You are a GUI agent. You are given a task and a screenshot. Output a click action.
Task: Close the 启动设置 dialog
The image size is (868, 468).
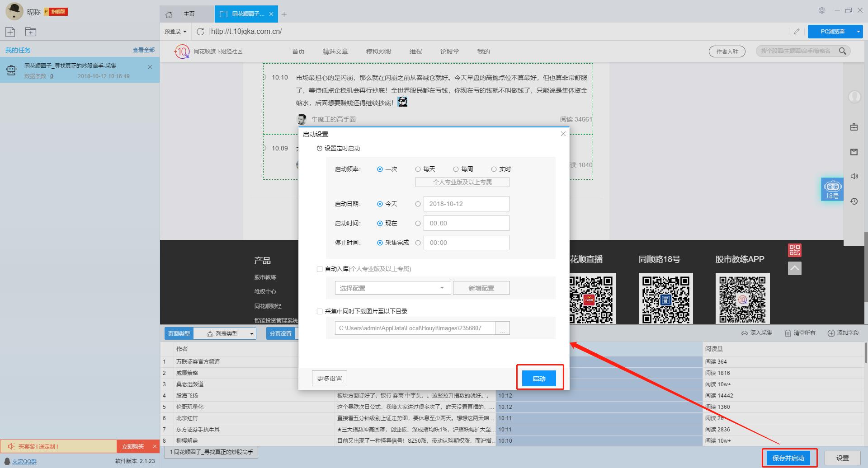coord(563,134)
